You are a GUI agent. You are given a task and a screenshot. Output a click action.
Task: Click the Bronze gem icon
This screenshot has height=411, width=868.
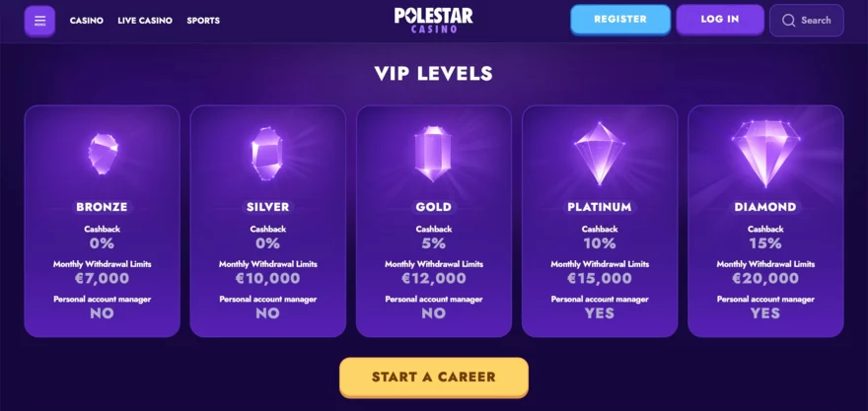click(103, 154)
